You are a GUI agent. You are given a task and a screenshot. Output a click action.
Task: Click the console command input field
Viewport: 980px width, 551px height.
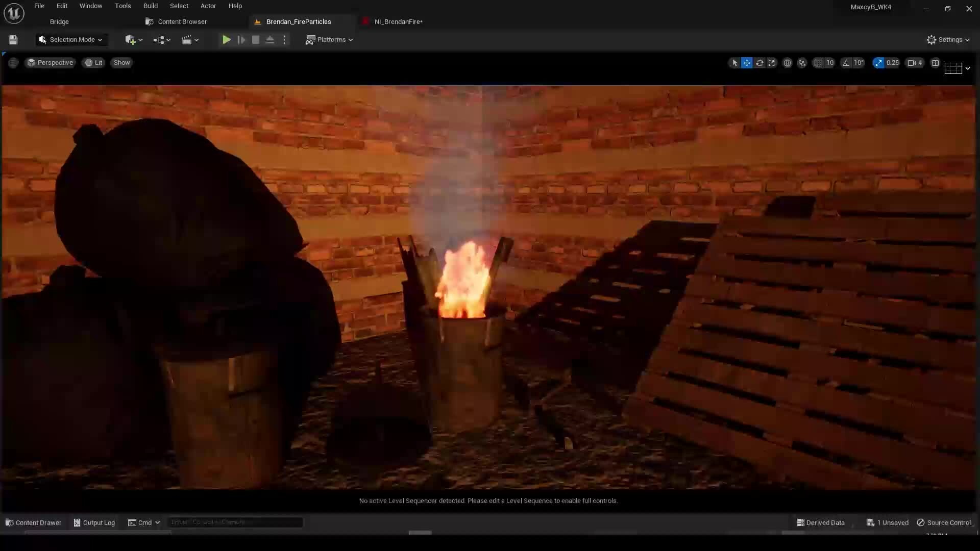tap(235, 522)
